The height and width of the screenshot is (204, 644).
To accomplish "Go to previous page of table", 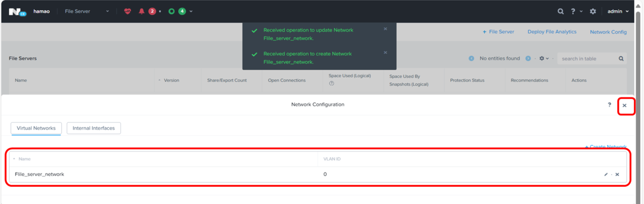I will click(x=471, y=58).
